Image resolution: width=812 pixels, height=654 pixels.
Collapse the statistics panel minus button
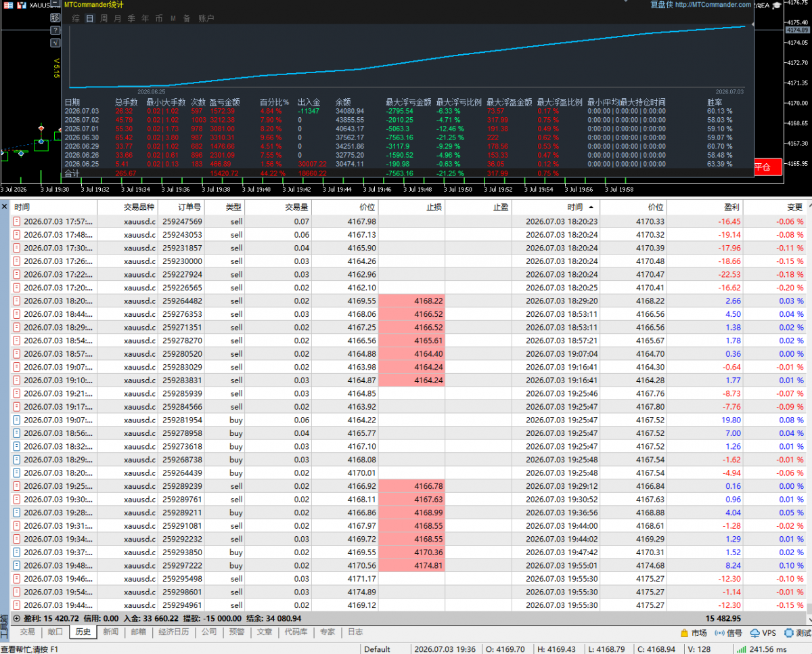pos(55,3)
